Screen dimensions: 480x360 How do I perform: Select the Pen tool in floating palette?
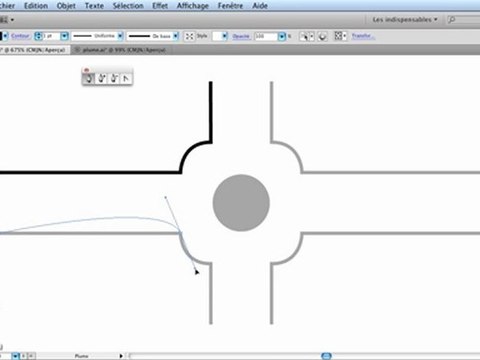pos(89,79)
